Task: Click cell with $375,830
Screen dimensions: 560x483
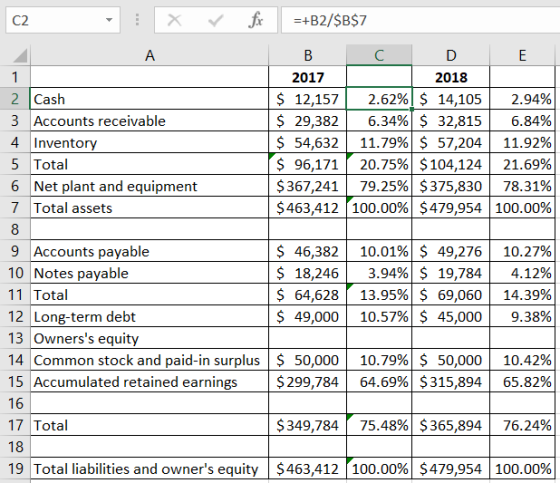Action: 451,186
